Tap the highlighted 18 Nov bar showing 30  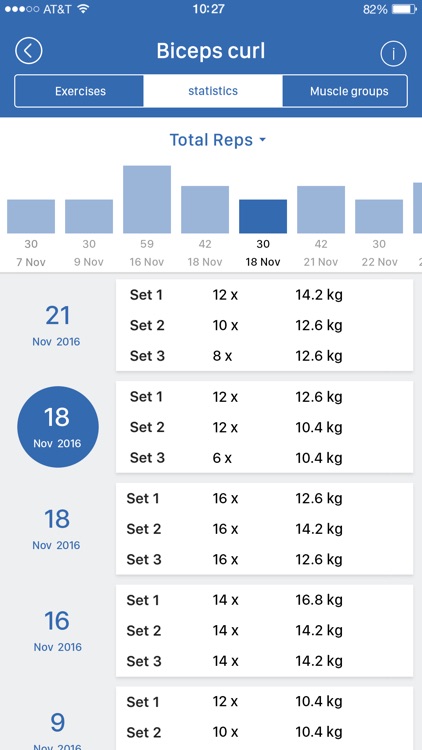(263, 216)
